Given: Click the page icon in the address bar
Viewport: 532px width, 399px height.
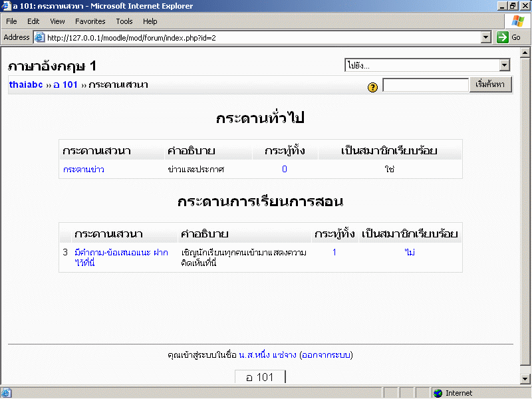Looking at the screenshot, I should click(39, 37).
